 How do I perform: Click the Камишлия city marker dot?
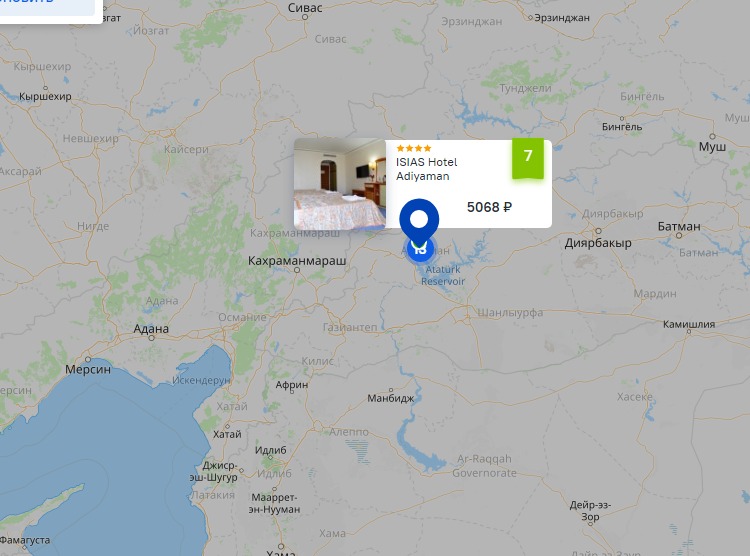point(689,331)
